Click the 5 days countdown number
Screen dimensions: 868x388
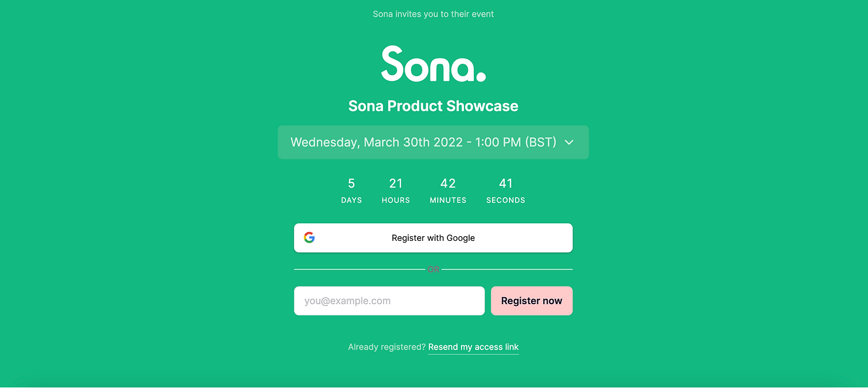tap(351, 183)
